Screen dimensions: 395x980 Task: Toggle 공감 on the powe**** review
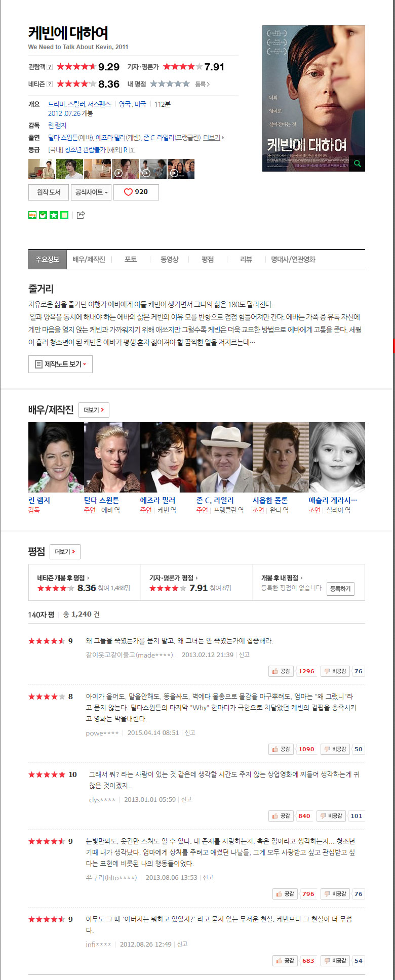tap(281, 749)
